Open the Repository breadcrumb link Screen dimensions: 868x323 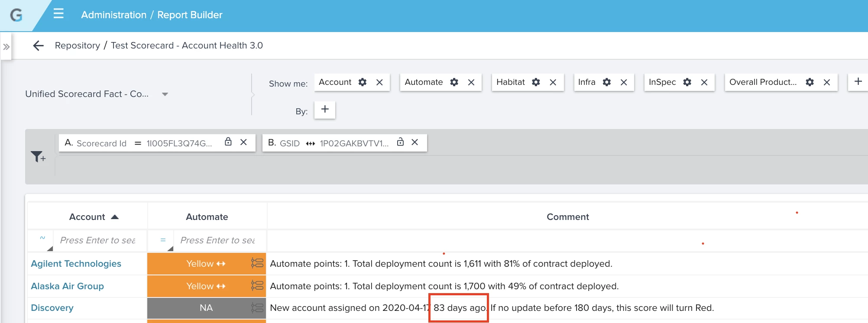(x=78, y=45)
